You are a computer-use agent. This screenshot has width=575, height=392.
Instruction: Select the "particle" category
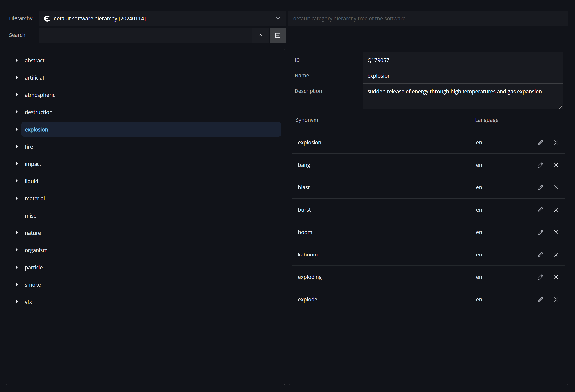34,267
